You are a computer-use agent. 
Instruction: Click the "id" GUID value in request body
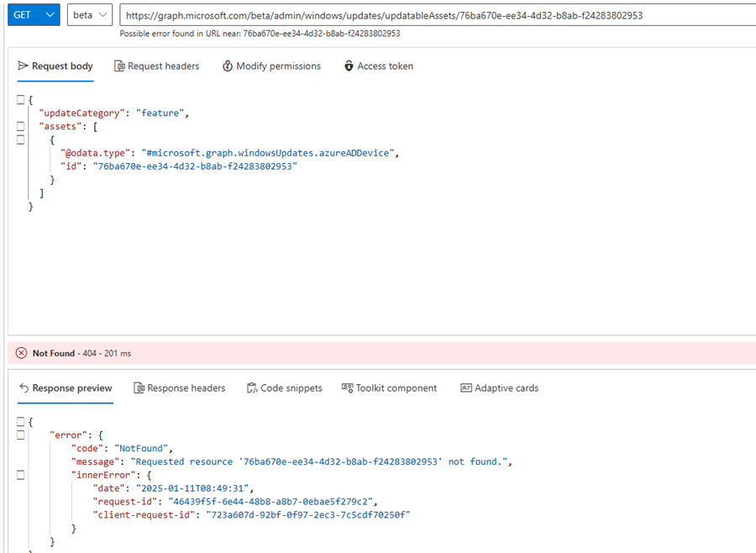[195, 166]
